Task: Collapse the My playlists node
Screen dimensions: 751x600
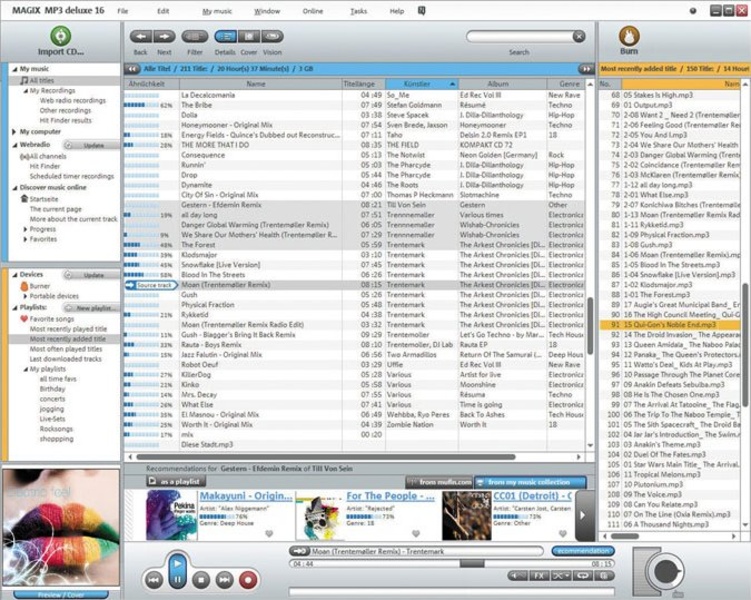Action: 25,369
